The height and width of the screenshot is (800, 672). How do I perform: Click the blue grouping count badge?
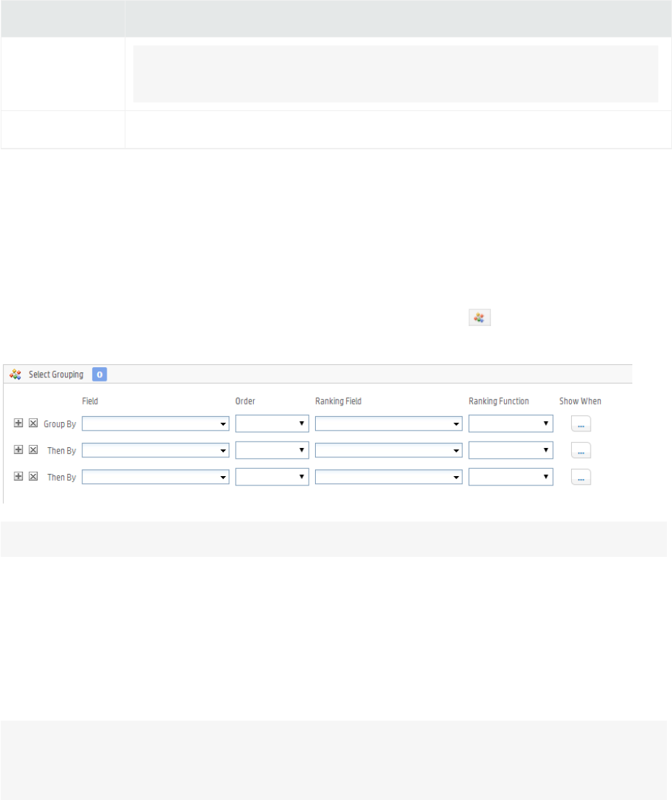(100, 374)
